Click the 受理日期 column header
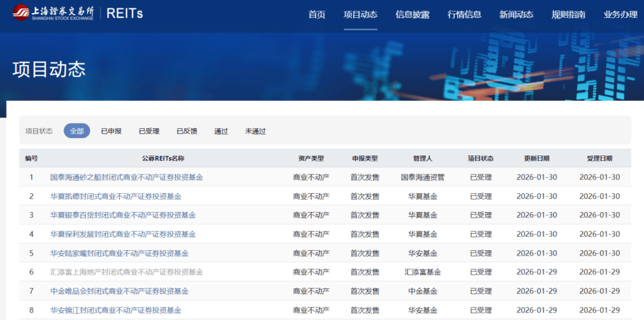Screen dimensions: 644x320 [599, 159]
